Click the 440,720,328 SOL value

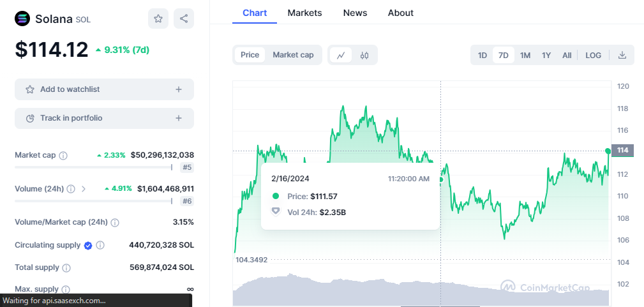(x=161, y=245)
